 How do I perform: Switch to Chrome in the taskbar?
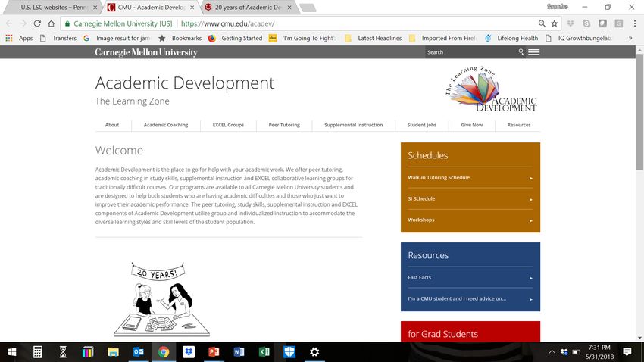[x=164, y=351]
